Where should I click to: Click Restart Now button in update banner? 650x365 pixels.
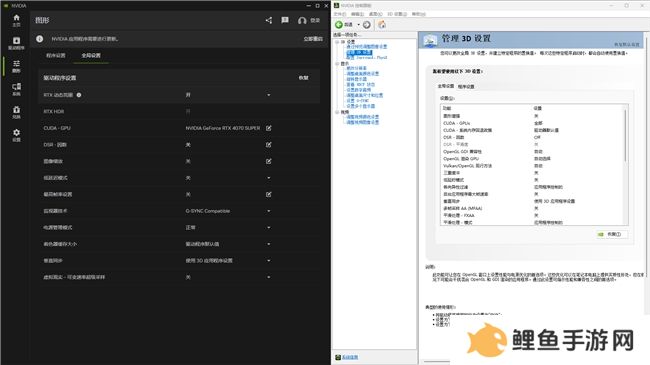coord(313,39)
